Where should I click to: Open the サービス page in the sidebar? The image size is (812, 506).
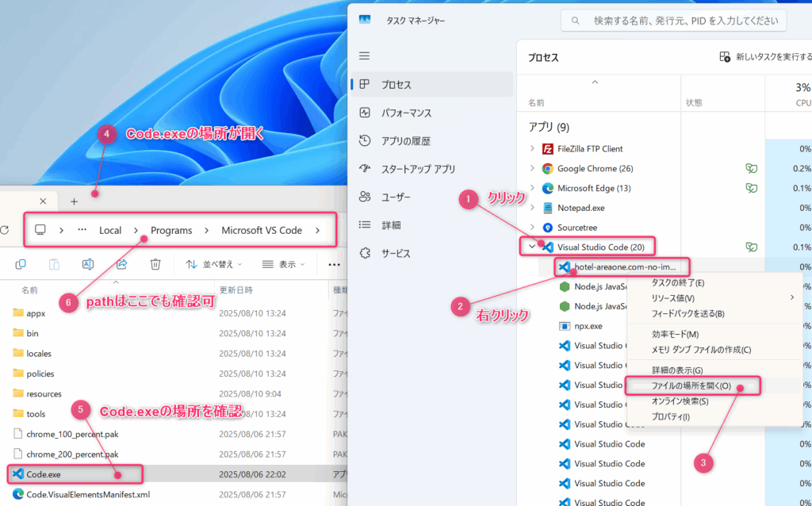[432, 253]
